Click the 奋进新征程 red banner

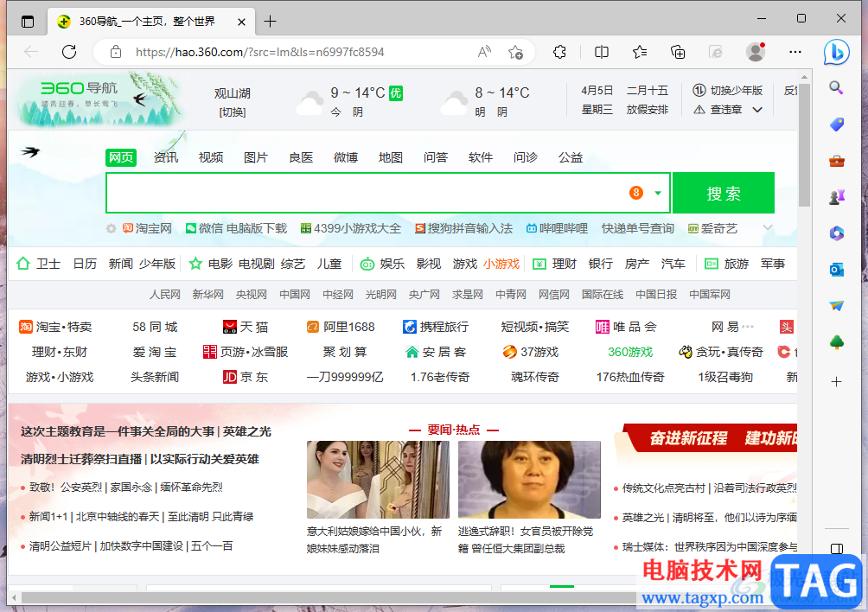click(x=710, y=438)
